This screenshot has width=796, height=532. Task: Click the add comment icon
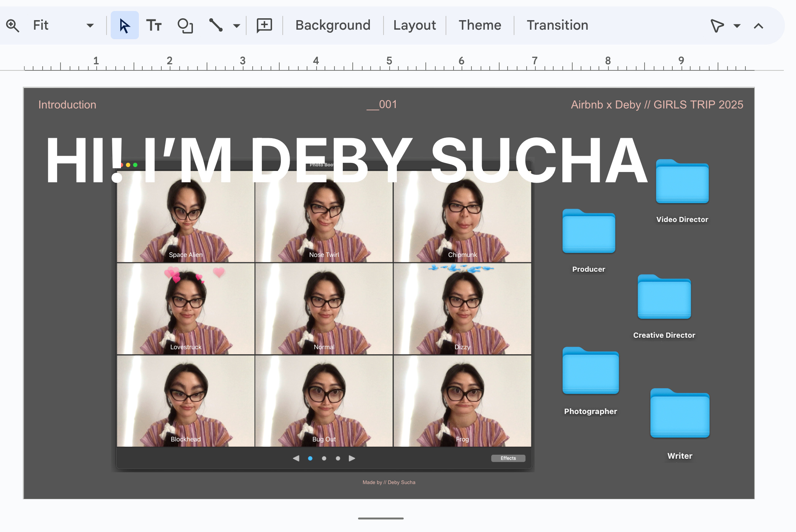point(264,25)
